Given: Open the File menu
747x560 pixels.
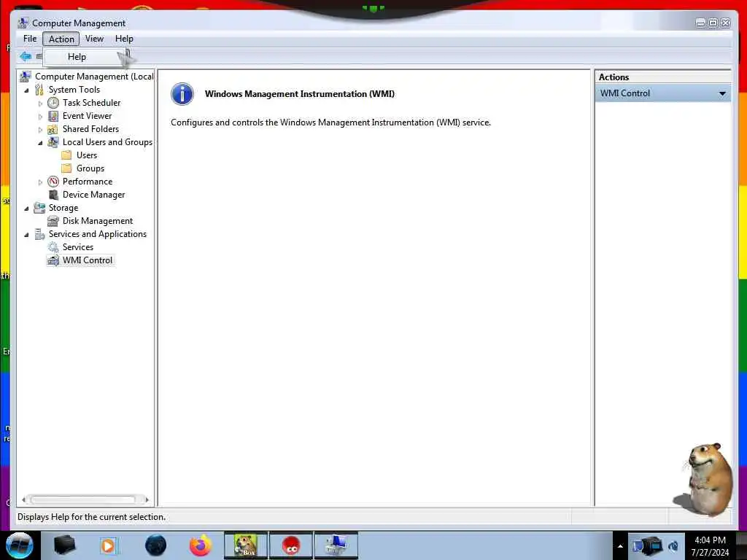Looking at the screenshot, I should click(x=29, y=39).
